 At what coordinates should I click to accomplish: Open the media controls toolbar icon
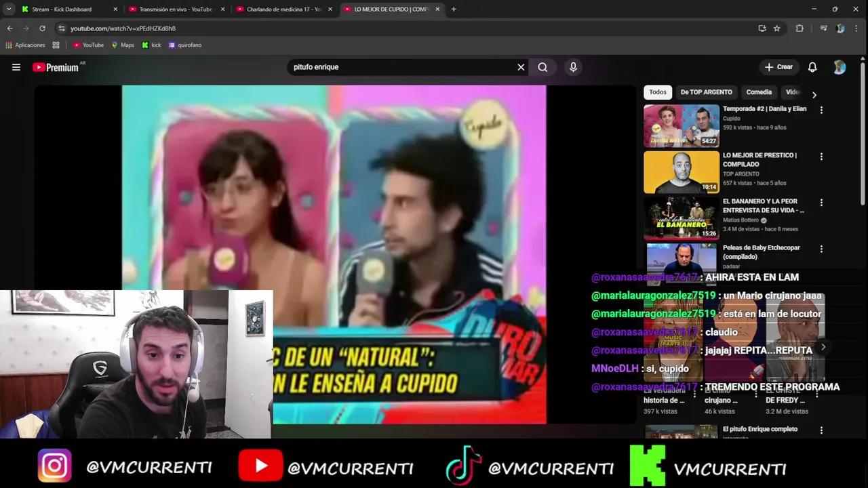point(823,28)
